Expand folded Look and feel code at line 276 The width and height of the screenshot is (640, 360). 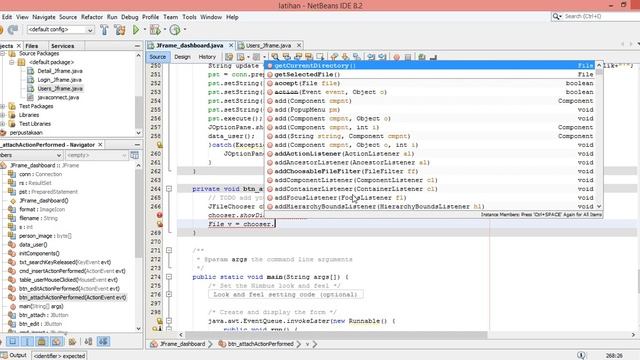(x=169, y=294)
